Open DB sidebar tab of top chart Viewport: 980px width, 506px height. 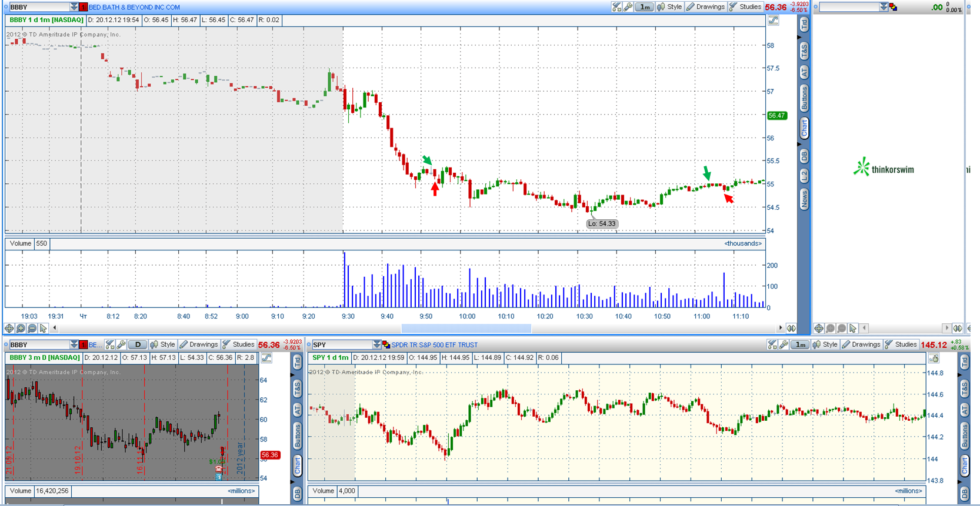(804, 156)
